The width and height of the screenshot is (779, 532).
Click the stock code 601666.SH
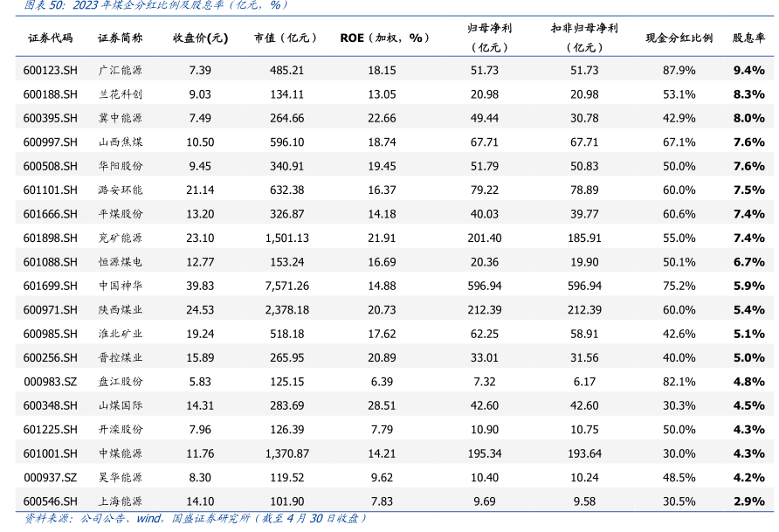(50, 214)
